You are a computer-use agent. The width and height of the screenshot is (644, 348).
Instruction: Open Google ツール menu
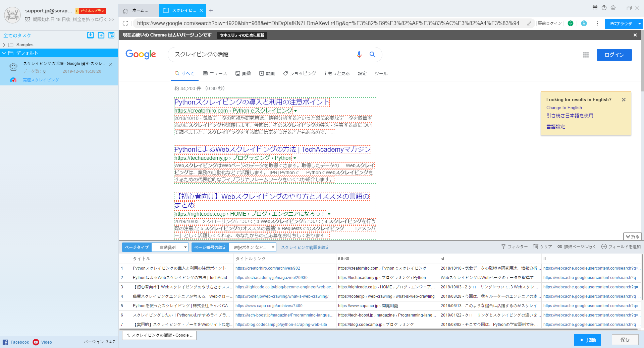(x=381, y=73)
